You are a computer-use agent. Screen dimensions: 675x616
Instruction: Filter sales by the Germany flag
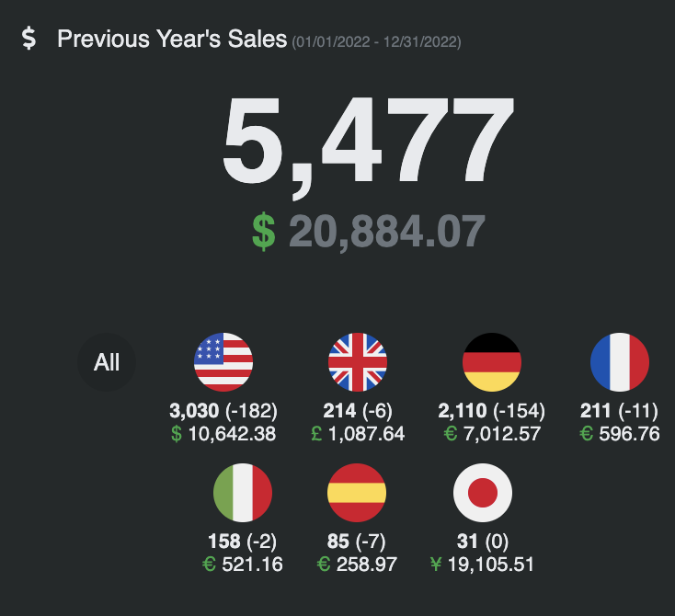pyautogui.click(x=492, y=362)
